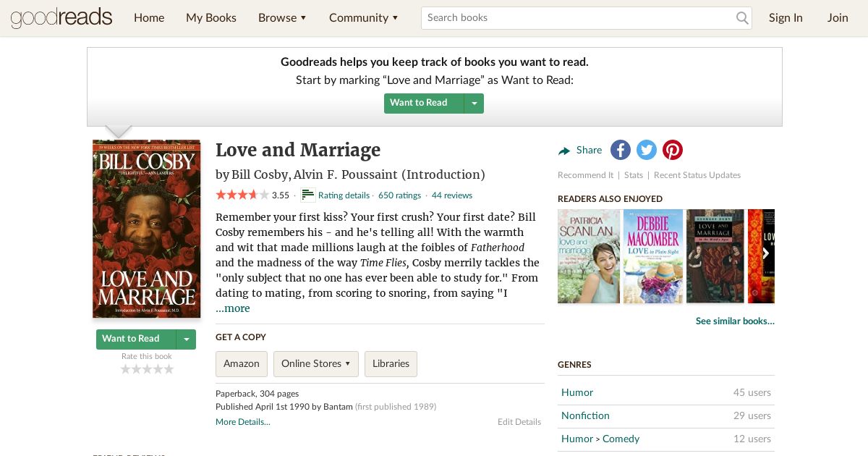Open Love & Marriage in the Middle Ages thumbnail
The image size is (868, 456).
[x=715, y=256]
